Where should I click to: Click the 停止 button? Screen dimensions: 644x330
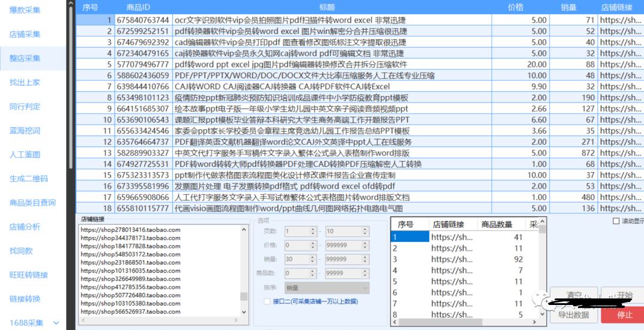[622, 315]
